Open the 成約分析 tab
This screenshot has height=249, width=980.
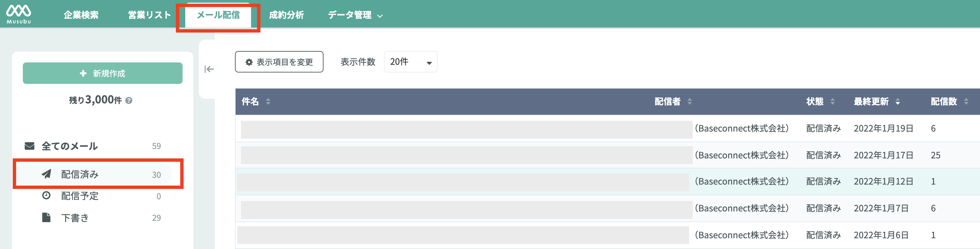point(287,15)
